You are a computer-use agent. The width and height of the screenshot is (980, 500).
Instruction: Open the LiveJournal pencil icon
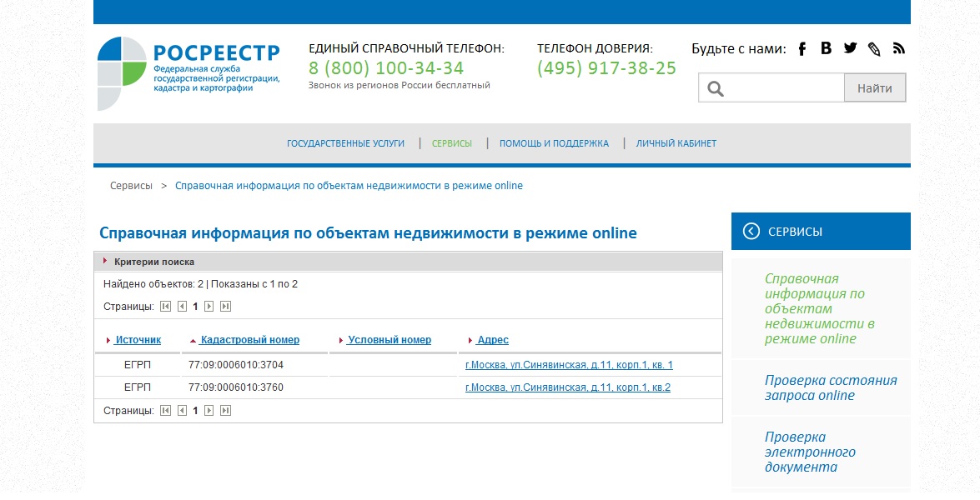(874, 48)
